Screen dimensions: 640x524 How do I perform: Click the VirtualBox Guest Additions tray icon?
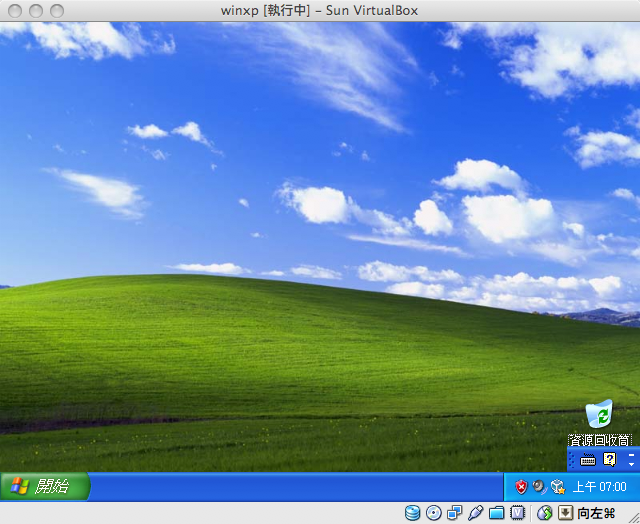[x=558, y=486]
